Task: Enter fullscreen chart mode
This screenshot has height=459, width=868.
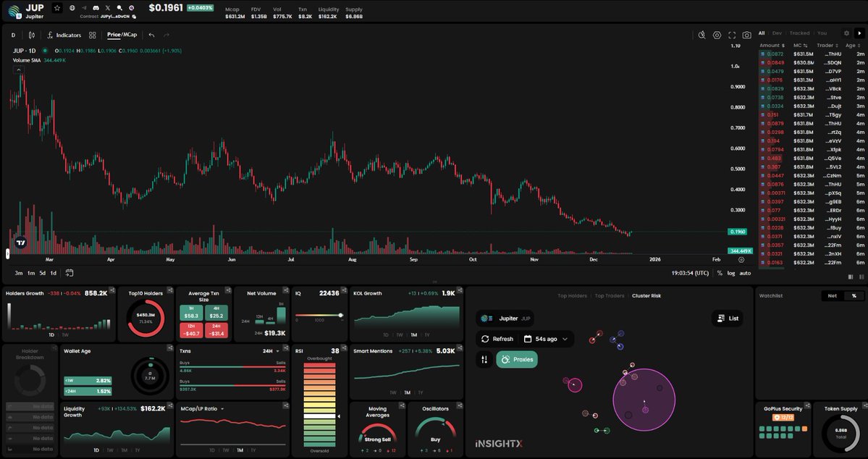Action: (x=732, y=35)
